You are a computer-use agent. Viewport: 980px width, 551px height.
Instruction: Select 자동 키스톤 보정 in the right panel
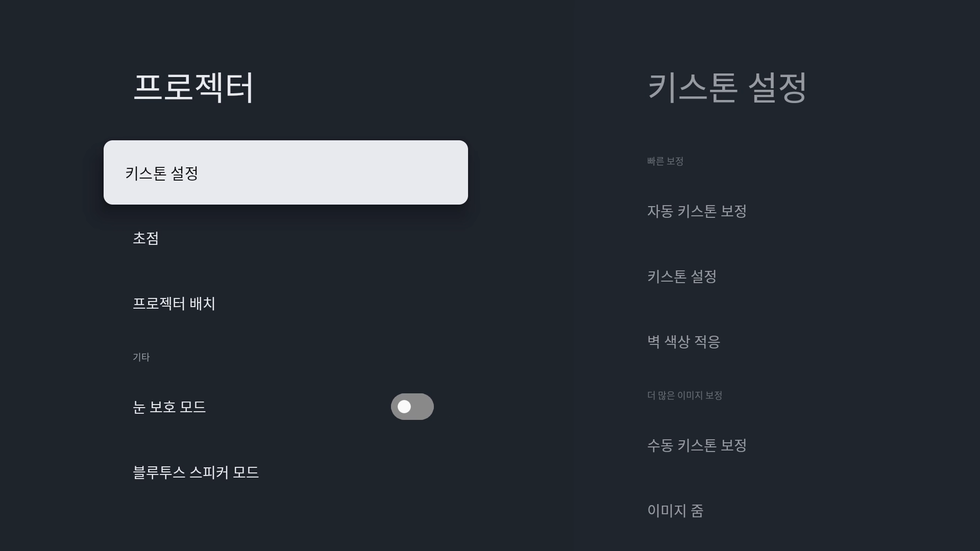coord(697,211)
